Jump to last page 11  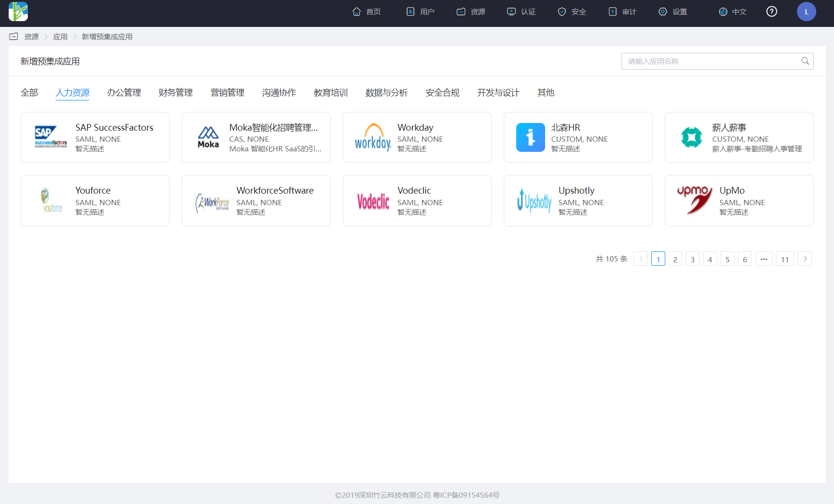coord(785,258)
